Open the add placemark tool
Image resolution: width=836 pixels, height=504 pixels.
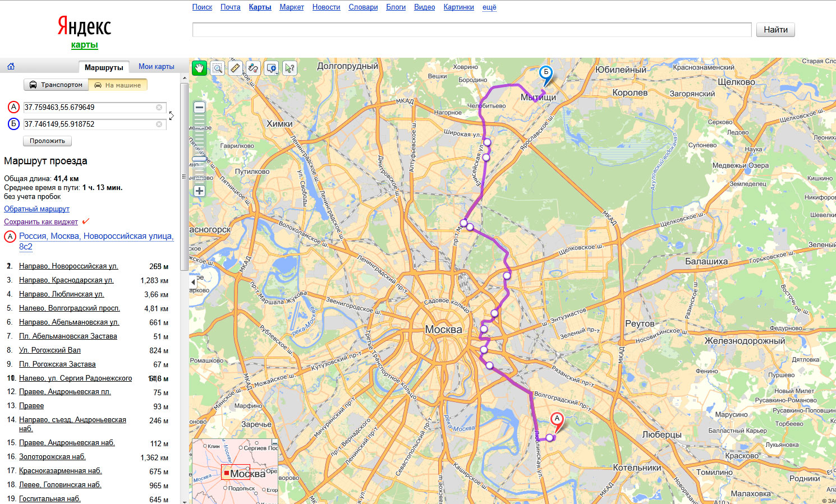[272, 68]
